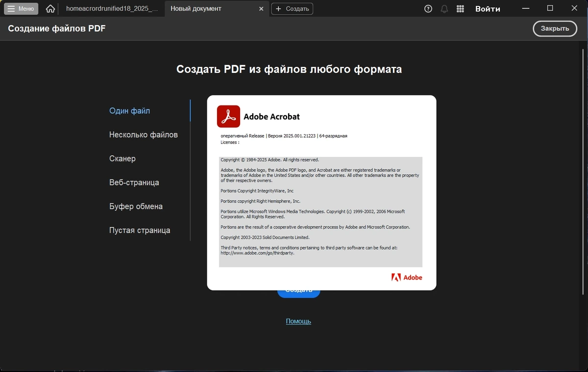Close the Новый документ tab

pos(261,9)
